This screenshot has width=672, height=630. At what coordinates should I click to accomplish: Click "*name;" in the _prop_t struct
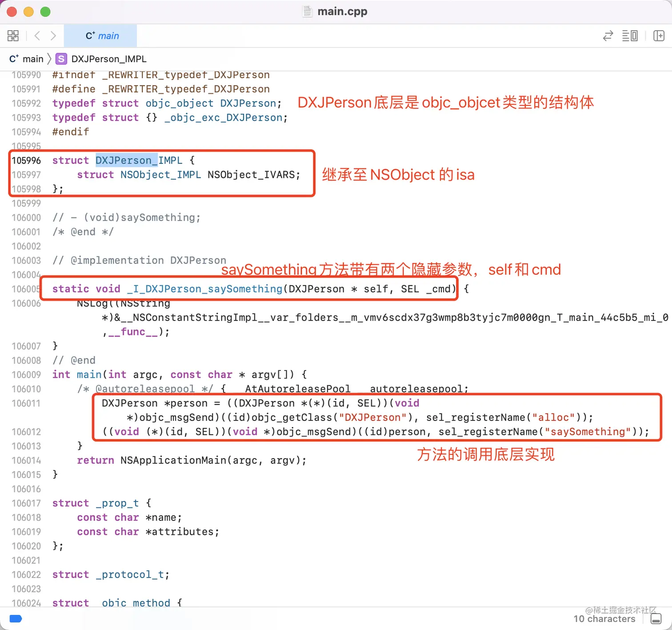pyautogui.click(x=164, y=517)
